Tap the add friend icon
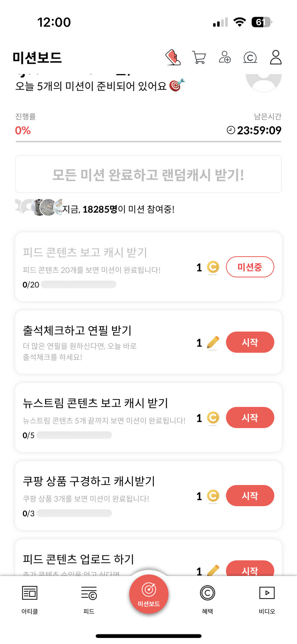Image resolution: width=297 pixels, height=644 pixels. (225, 57)
